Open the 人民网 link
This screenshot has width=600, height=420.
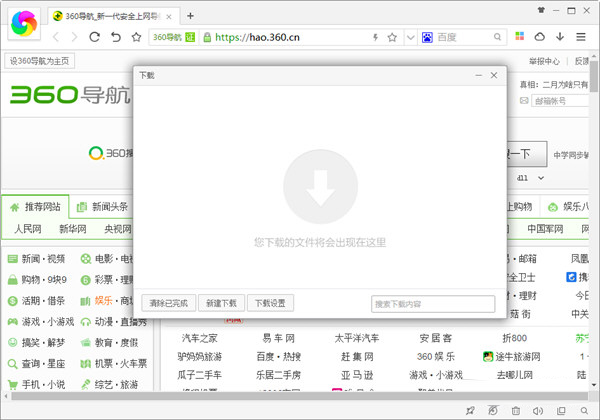[28, 229]
